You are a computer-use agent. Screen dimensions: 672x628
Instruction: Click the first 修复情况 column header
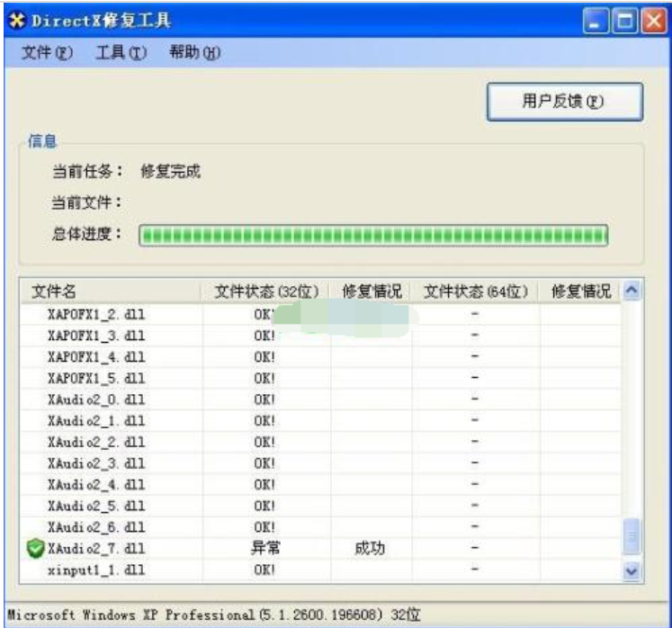(x=372, y=292)
